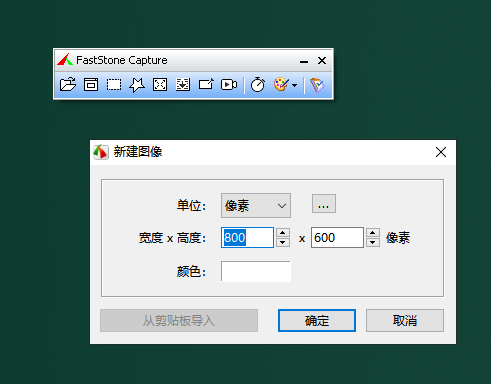Open output destination dropdown arrow
The image size is (491, 384).
[x=294, y=85]
